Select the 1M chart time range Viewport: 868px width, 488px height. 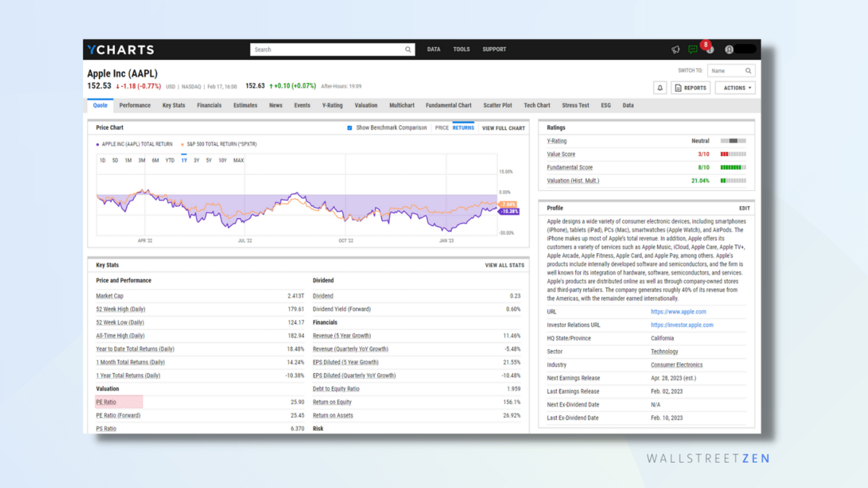[x=128, y=160]
